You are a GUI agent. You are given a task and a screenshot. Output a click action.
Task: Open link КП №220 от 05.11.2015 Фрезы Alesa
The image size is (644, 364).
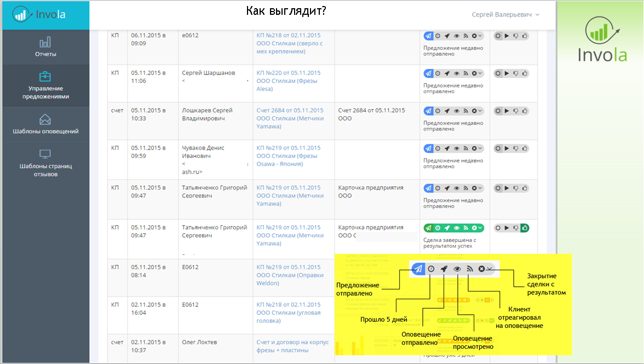288,81
